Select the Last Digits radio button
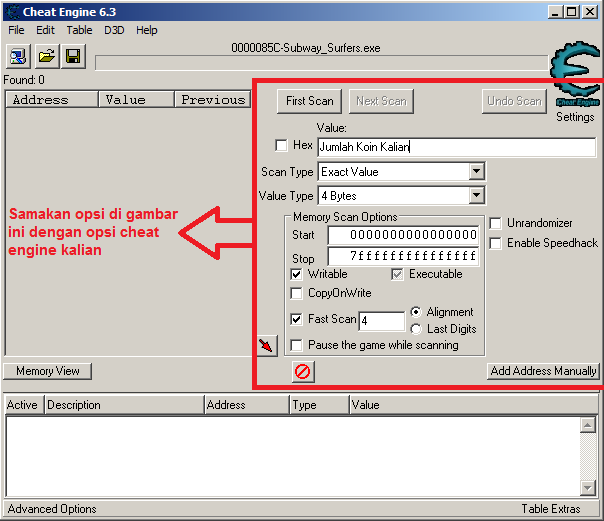This screenshot has width=604, height=521. pyautogui.click(x=416, y=329)
